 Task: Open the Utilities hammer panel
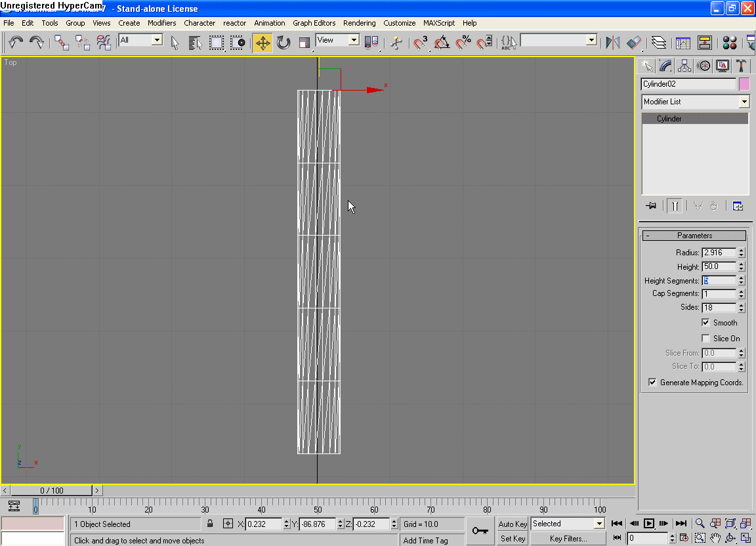point(741,66)
